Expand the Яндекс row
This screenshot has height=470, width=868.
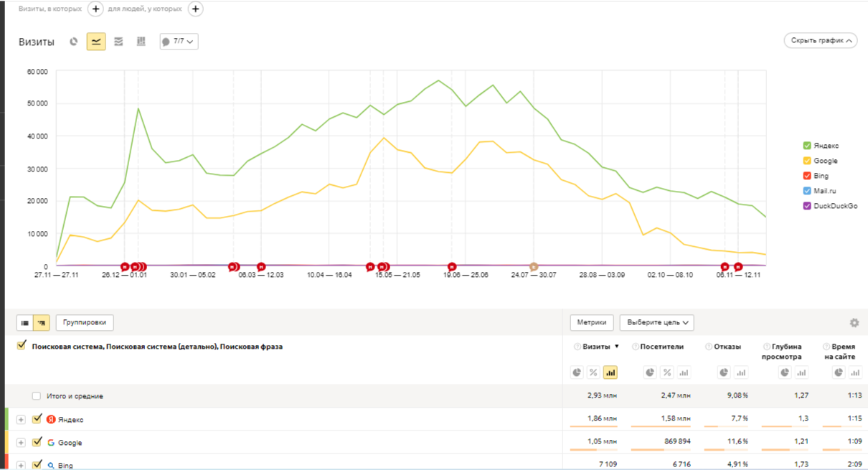coord(21,420)
